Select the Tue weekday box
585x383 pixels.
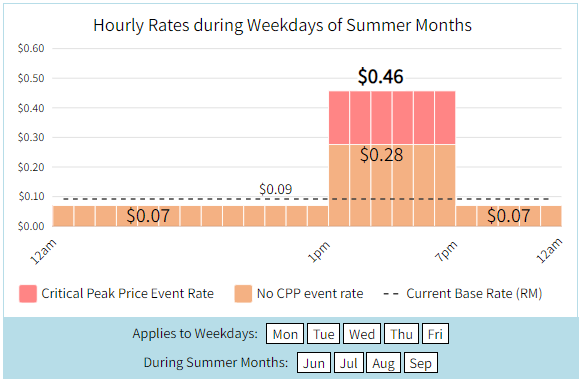(x=323, y=334)
